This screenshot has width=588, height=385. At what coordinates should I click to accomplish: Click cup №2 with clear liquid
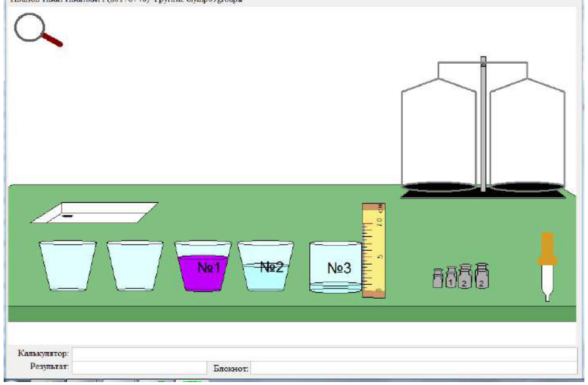tap(265, 266)
